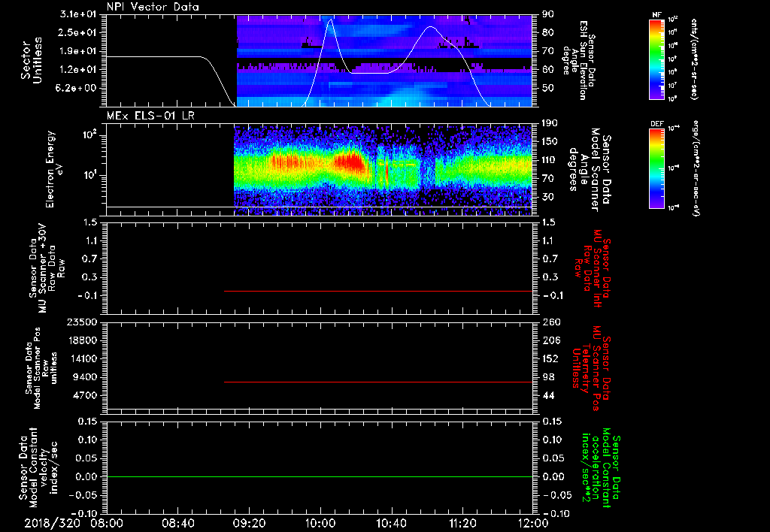
Task: Click the 4700 scanner position tick label
Action: 85,395
